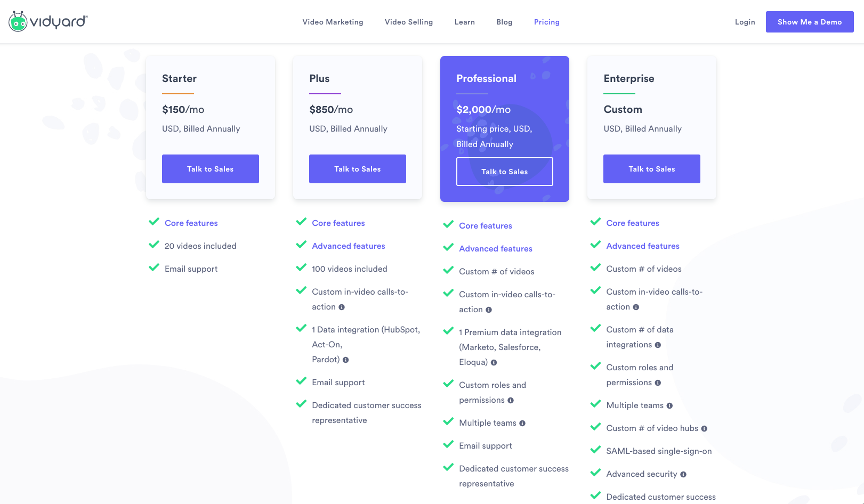Image resolution: width=864 pixels, height=504 pixels.
Task: Open info icon for Advanced security
Action: tap(683, 475)
